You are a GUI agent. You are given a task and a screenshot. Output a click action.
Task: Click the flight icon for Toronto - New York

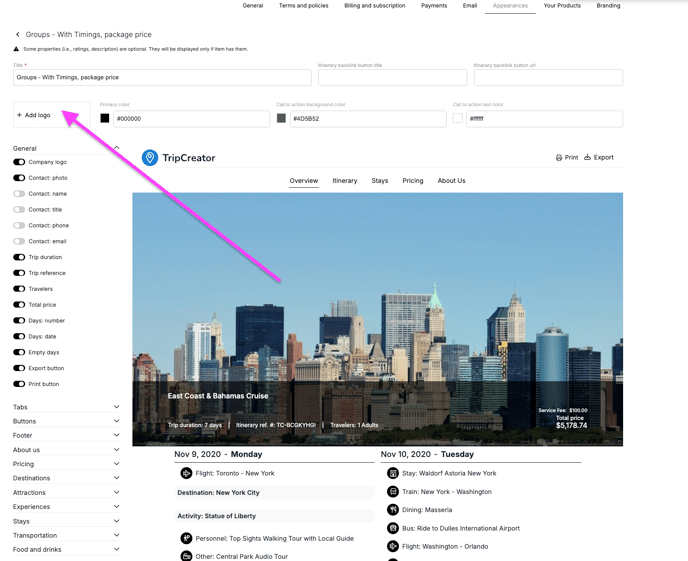186,474
